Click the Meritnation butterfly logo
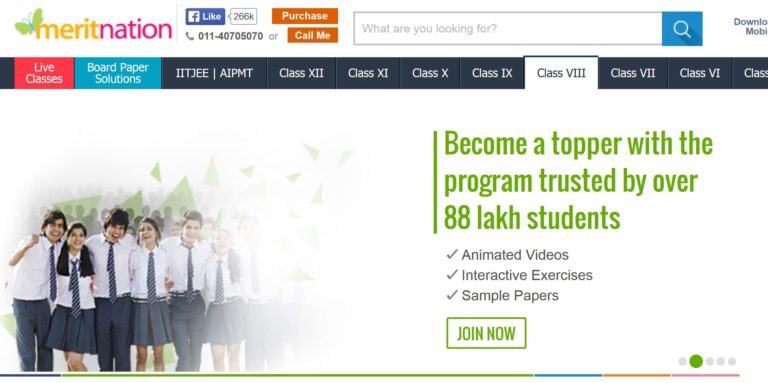The width and height of the screenshot is (768, 383). pos(93,24)
